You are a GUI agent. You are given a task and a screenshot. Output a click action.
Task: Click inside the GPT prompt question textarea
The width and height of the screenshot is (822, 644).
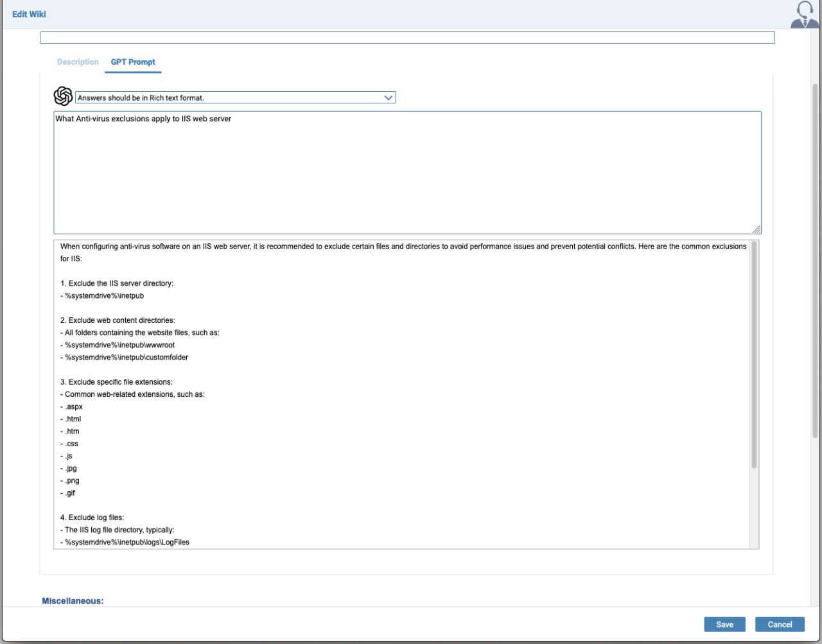tap(407, 173)
